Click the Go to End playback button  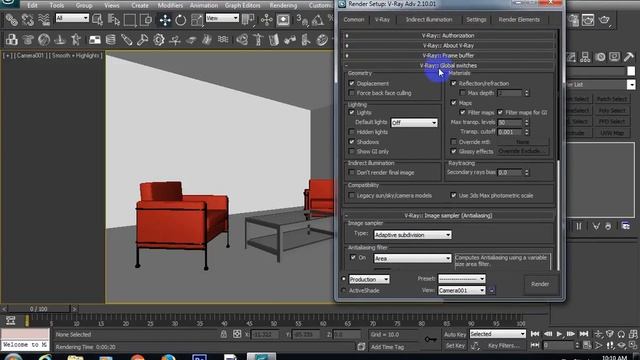pos(584,334)
